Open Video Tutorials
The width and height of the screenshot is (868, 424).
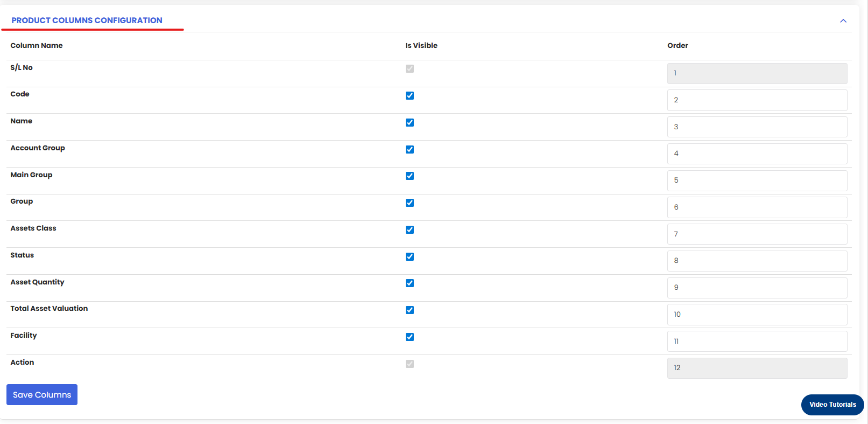point(832,405)
